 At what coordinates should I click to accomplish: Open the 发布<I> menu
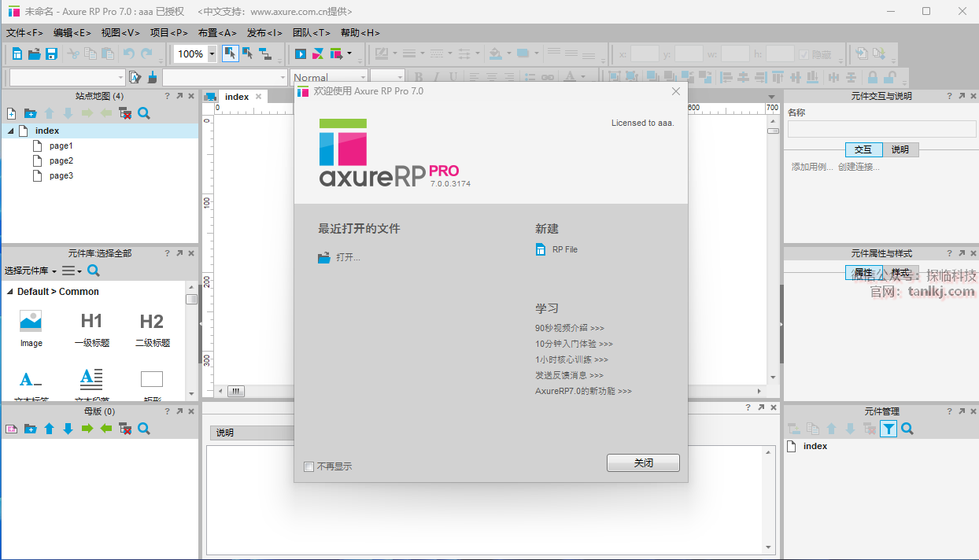click(264, 33)
